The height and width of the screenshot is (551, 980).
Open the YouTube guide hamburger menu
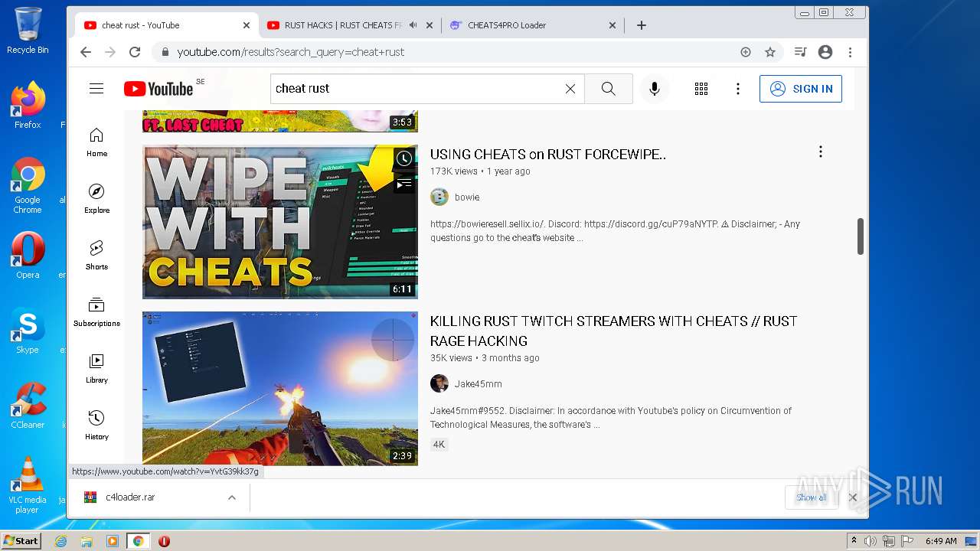click(96, 89)
